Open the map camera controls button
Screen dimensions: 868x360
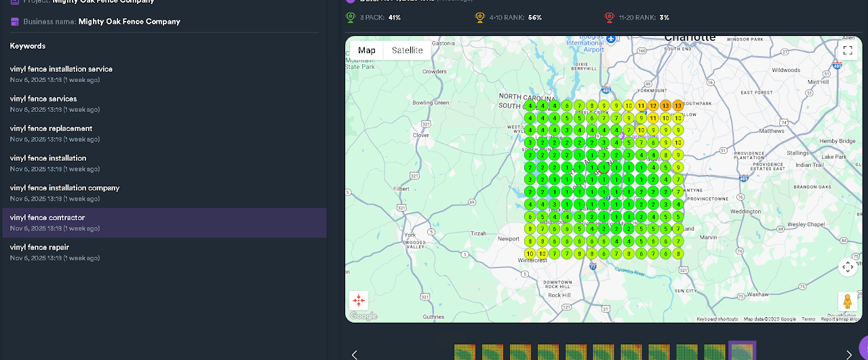(x=847, y=266)
